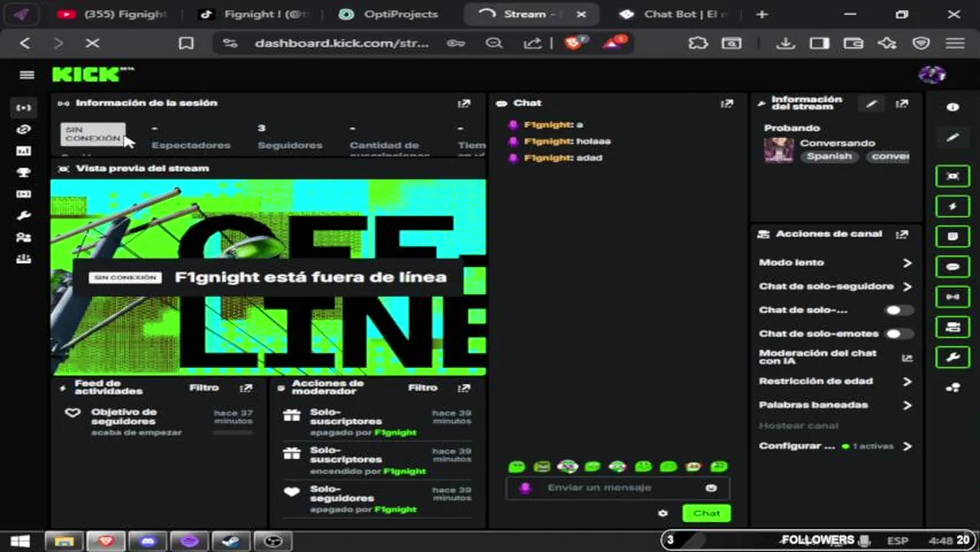Open the browser extensions puzzle icon
This screenshot has width=980, height=552.
(x=698, y=44)
